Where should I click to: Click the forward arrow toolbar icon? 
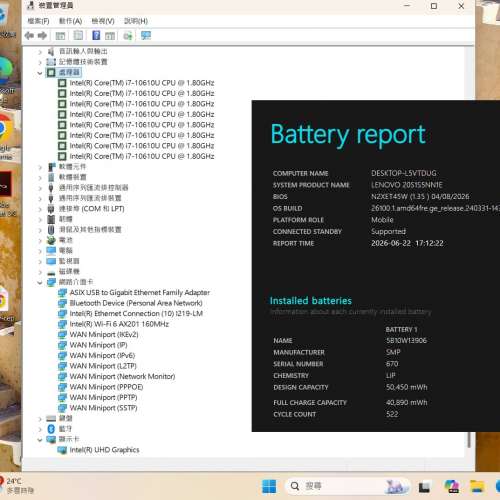(42, 35)
